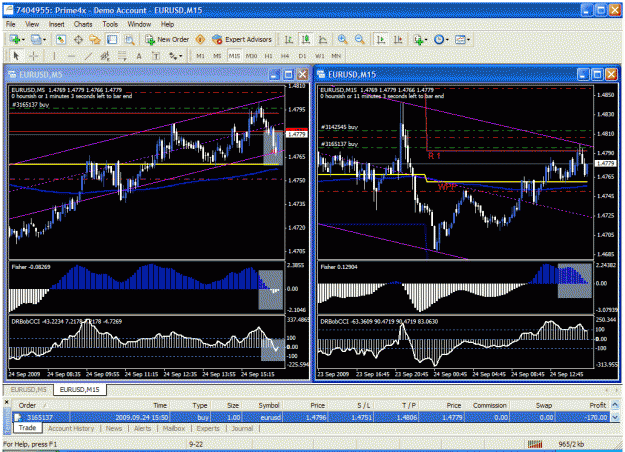Zoom in on the chart
The image size is (625, 452).
click(342, 39)
